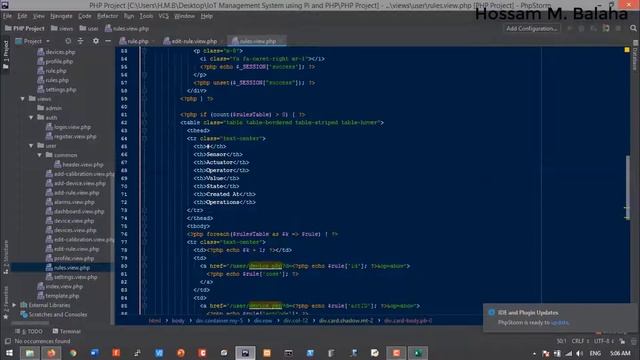Screen dimensions: 640x360
Task: Click the search everywhere magnifier icon
Action: (x=633, y=28)
